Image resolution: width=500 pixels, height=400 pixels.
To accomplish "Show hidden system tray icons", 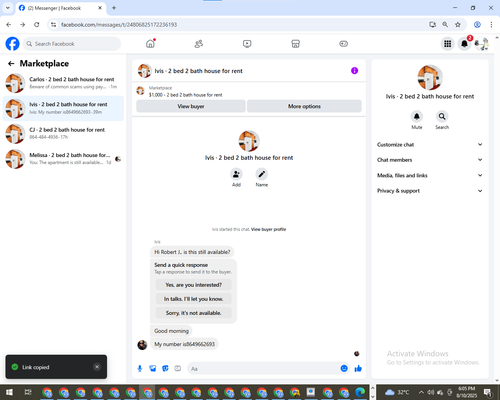I will (421, 392).
